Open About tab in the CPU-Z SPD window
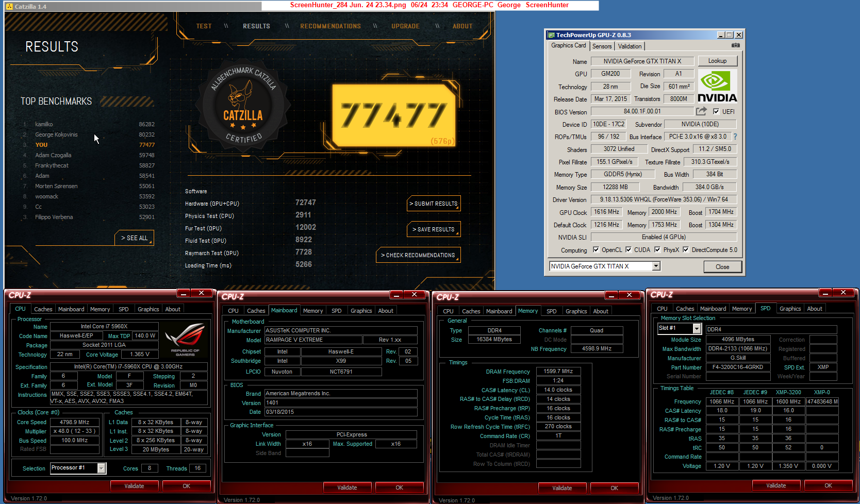This screenshot has width=860, height=504. pos(815,309)
